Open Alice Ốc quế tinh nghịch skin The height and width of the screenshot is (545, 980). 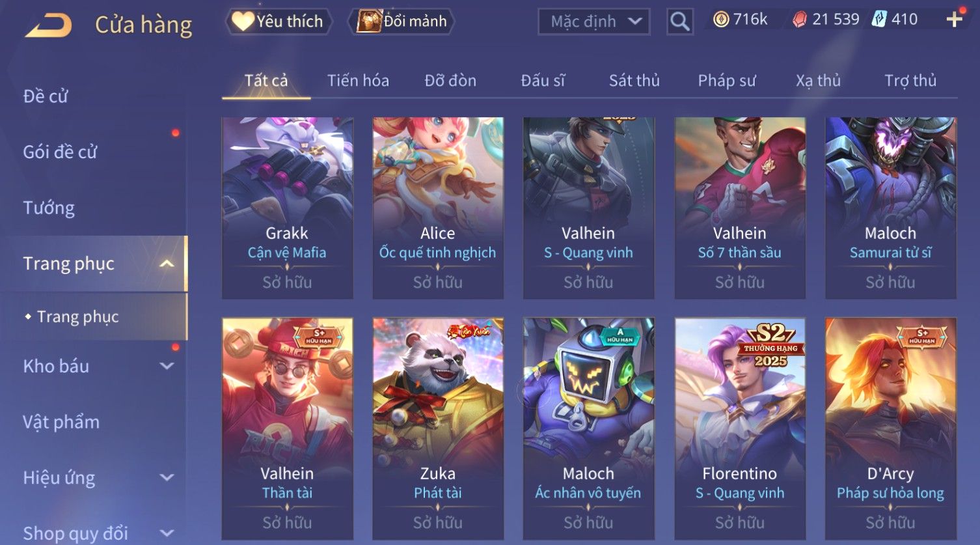pos(437,208)
